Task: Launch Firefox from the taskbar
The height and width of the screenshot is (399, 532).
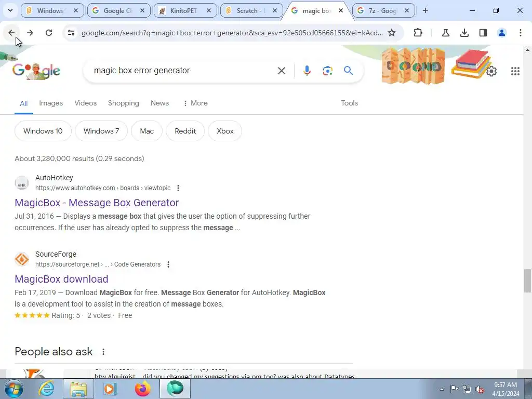Action: pos(142,389)
